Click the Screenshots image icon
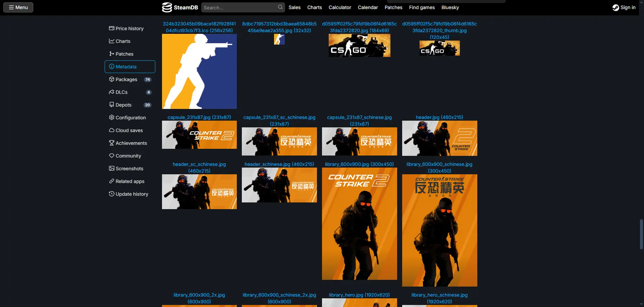Image resolution: width=644 pixels, height=307 pixels. point(111,169)
